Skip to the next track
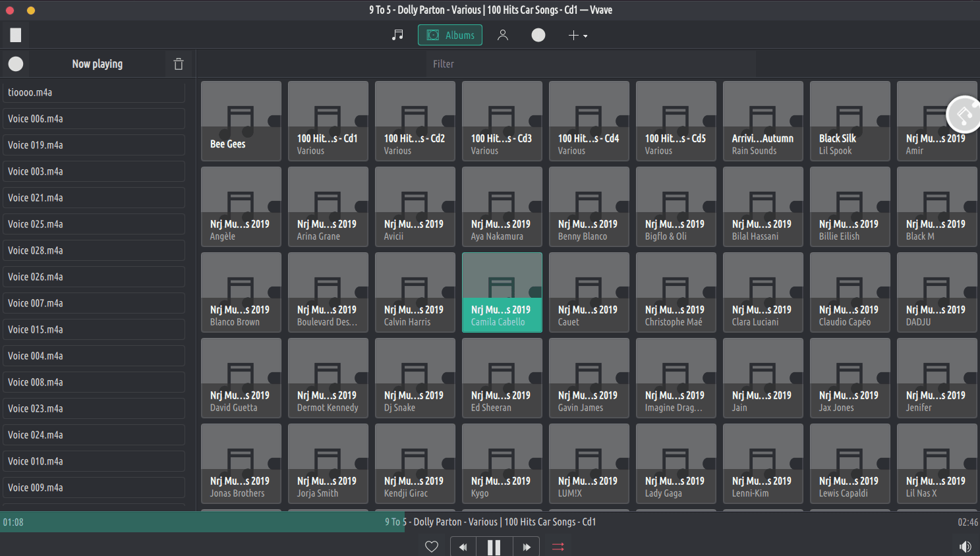This screenshot has height=556, width=980. (527, 547)
